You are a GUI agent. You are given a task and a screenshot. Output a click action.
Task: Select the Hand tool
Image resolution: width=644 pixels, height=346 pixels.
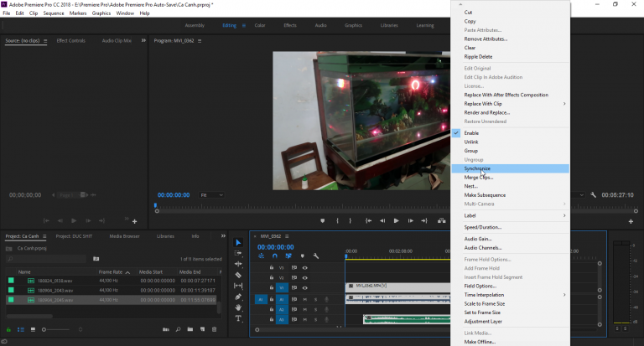pos(238,307)
